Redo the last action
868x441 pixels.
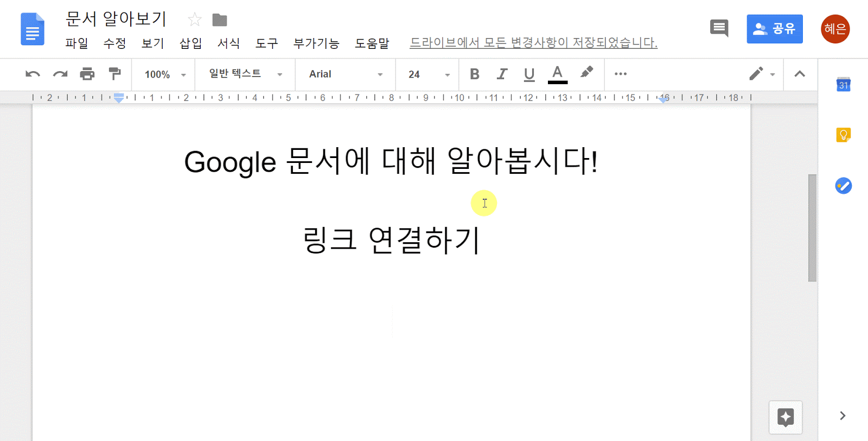(x=60, y=74)
